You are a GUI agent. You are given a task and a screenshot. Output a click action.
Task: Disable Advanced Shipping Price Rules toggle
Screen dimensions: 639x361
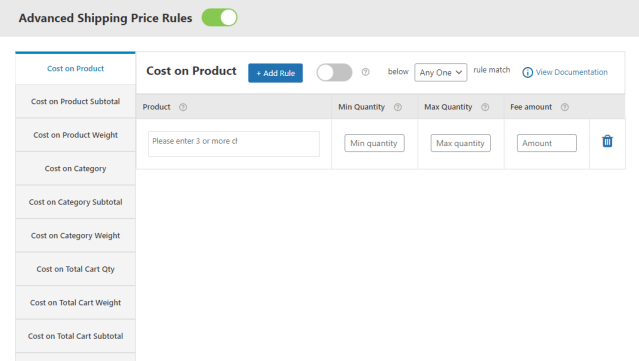pyautogui.click(x=220, y=18)
